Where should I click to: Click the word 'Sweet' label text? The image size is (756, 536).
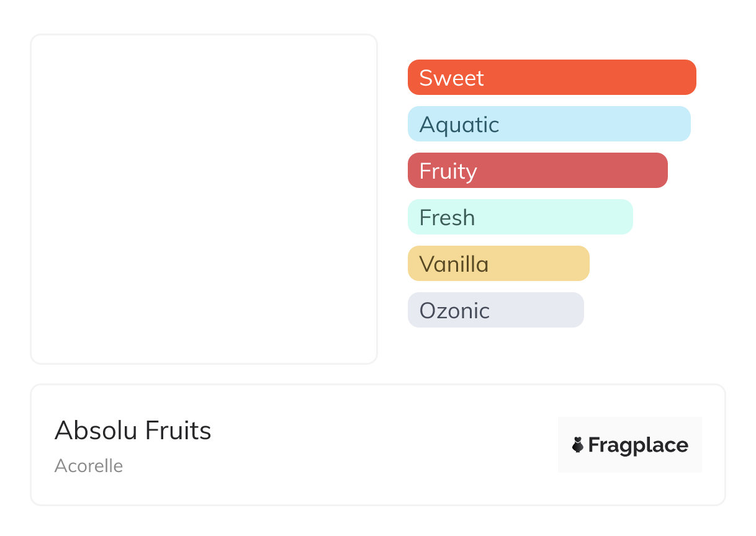pyautogui.click(x=451, y=78)
